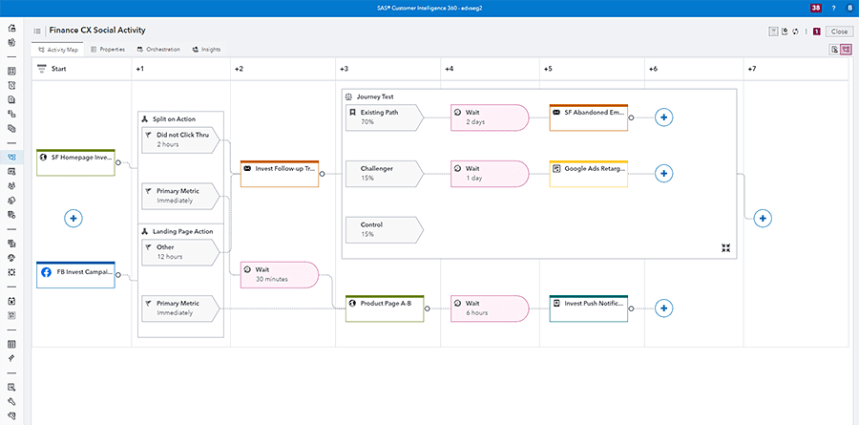The image size is (859, 425).
Task: Select the highlighted Activities icon in left sidebar
Action: point(12,157)
